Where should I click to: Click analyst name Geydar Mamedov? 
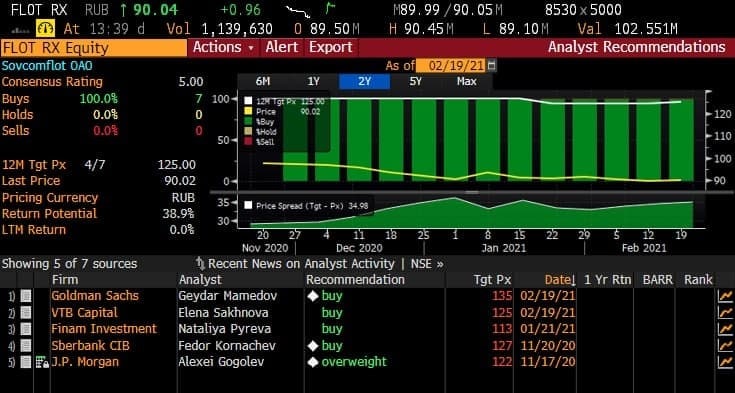tap(228, 296)
